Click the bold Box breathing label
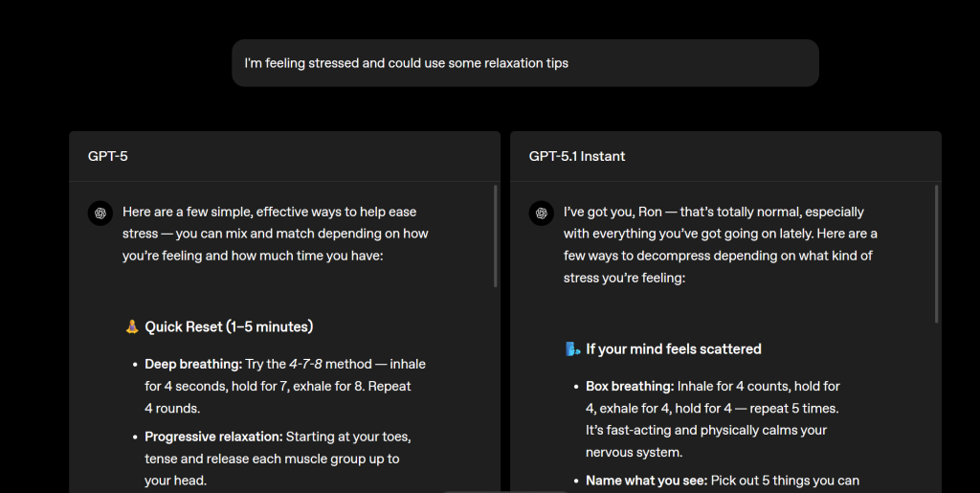The height and width of the screenshot is (493, 980). [630, 387]
